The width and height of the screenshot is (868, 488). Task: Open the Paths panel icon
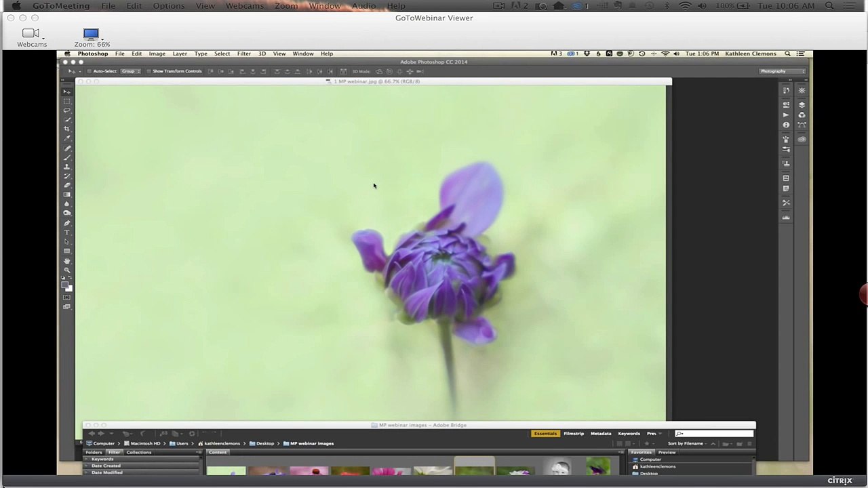(802, 125)
